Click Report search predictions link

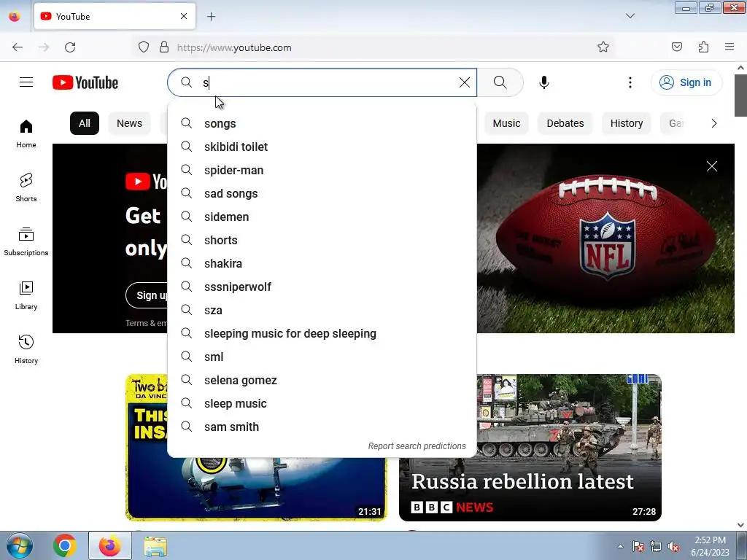417,446
